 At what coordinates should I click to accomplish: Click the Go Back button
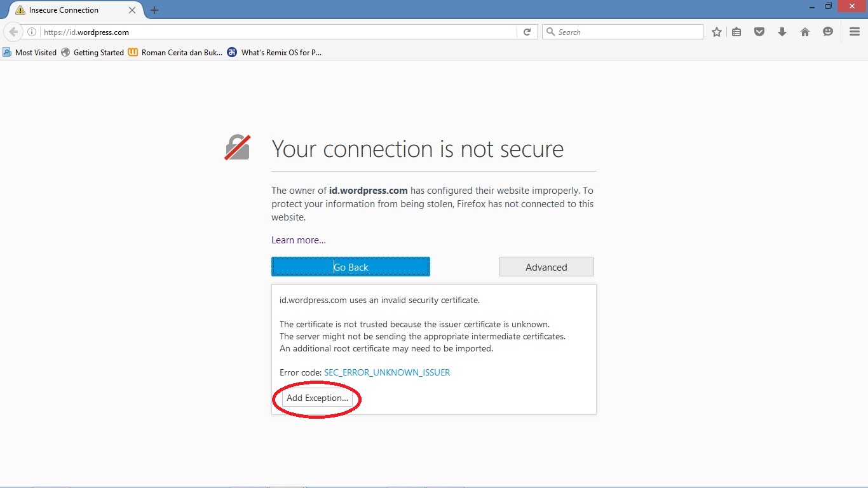tap(350, 266)
